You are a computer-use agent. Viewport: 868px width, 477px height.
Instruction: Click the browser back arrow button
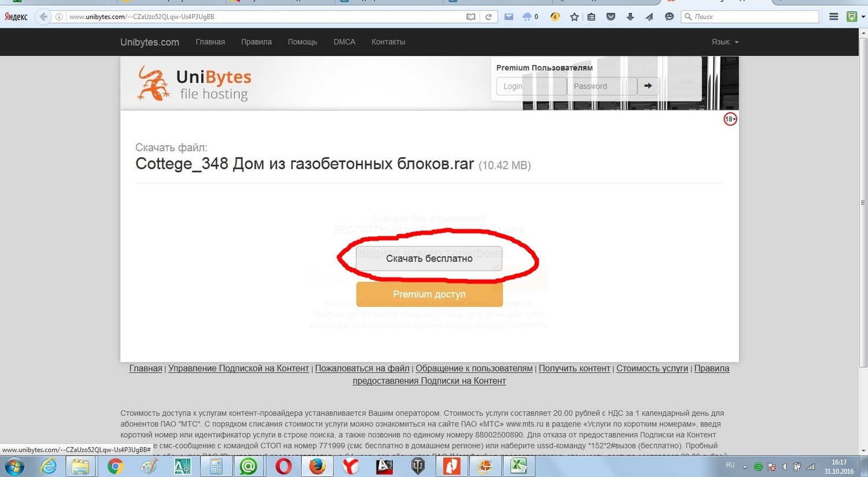tap(43, 17)
